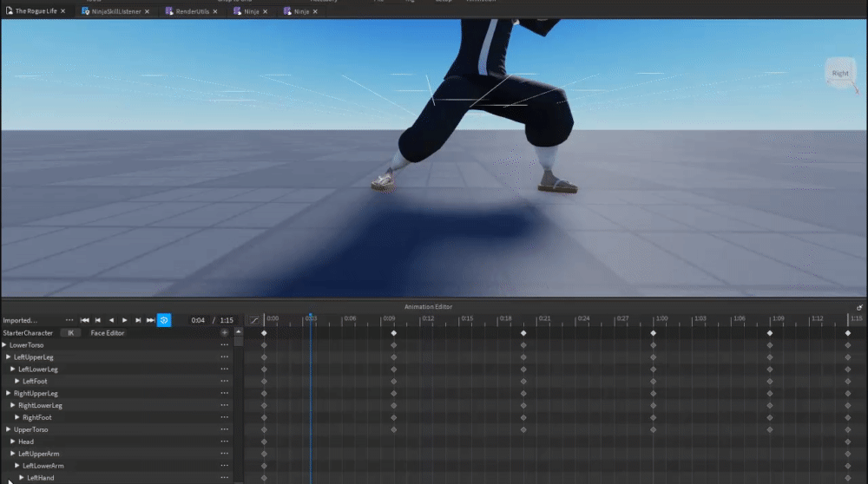Open LeftUpperLeg track options menu
The image size is (868, 484).
point(224,357)
